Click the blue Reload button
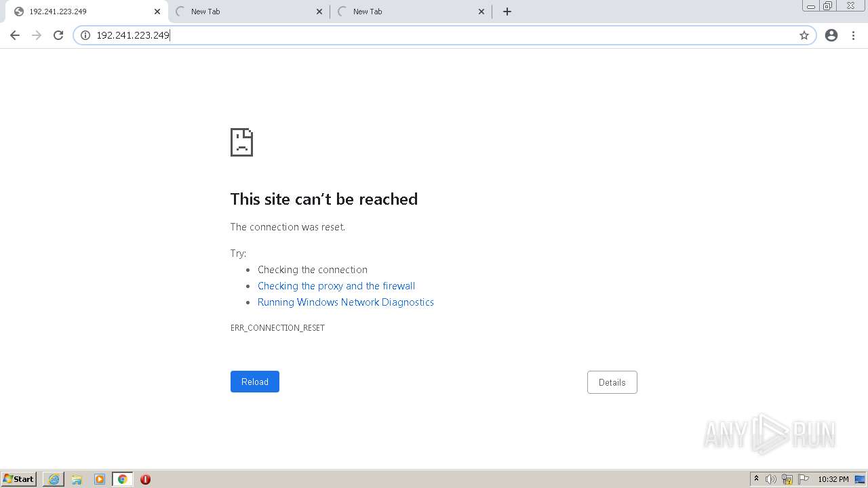Screen dimensions: 868x488 (x=255, y=382)
